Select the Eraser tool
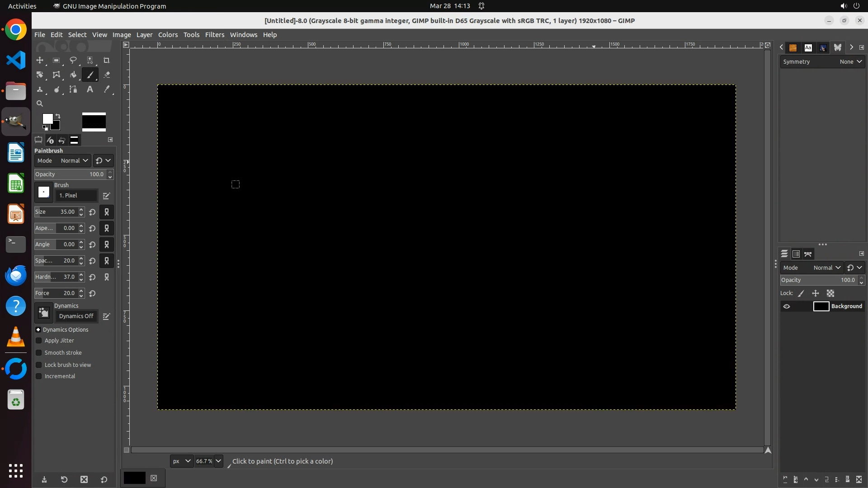 (x=107, y=75)
